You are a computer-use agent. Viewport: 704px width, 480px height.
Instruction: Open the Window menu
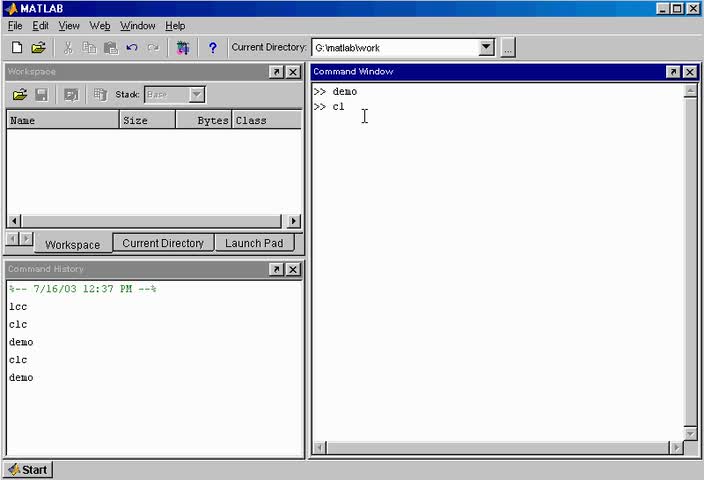(137, 26)
